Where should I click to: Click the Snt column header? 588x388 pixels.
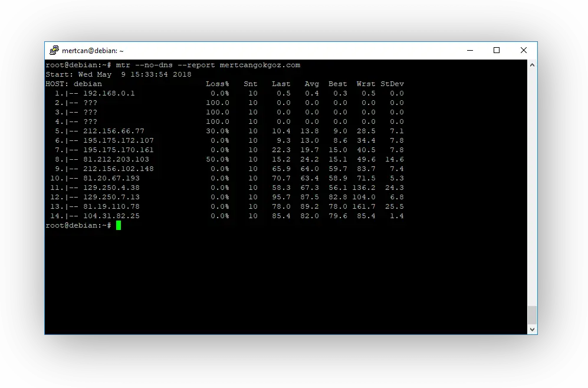251,84
